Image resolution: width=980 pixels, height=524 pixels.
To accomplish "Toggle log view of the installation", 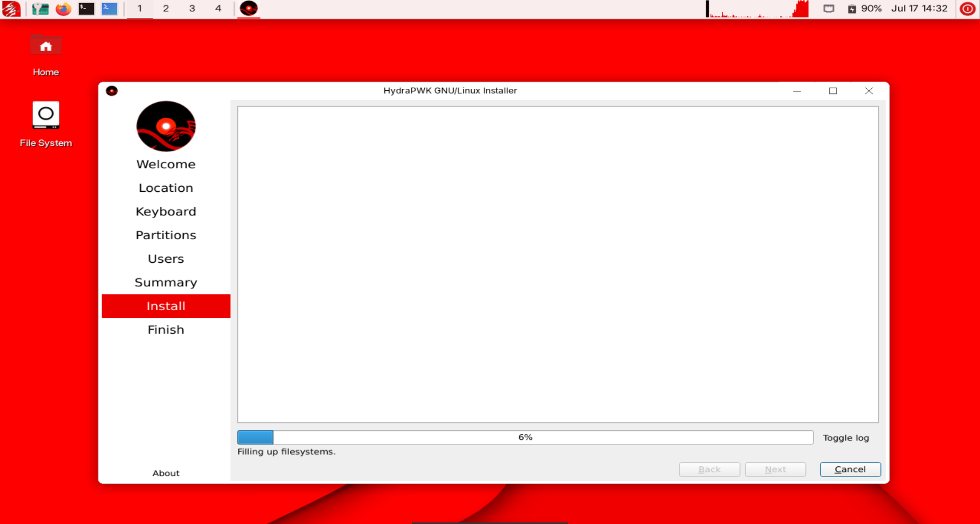I will coord(845,438).
